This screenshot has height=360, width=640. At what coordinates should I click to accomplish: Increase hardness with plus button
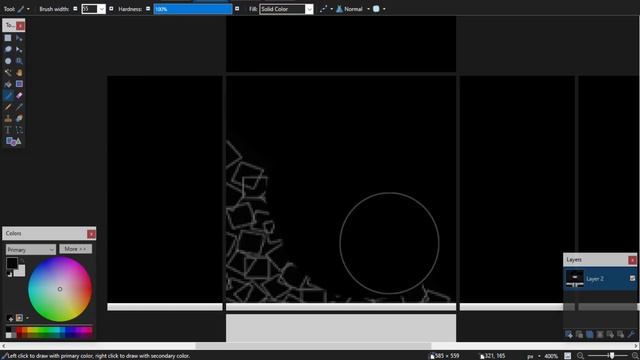(x=237, y=9)
